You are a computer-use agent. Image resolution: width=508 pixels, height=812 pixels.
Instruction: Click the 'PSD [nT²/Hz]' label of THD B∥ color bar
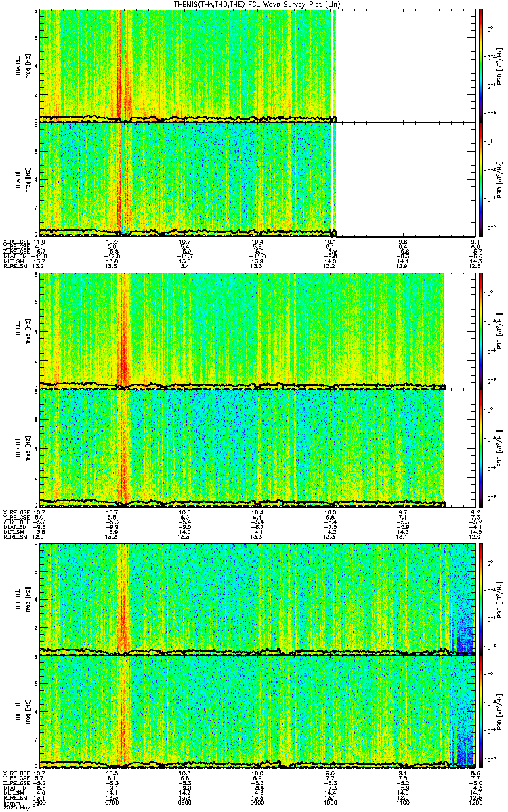pyautogui.click(x=500, y=448)
